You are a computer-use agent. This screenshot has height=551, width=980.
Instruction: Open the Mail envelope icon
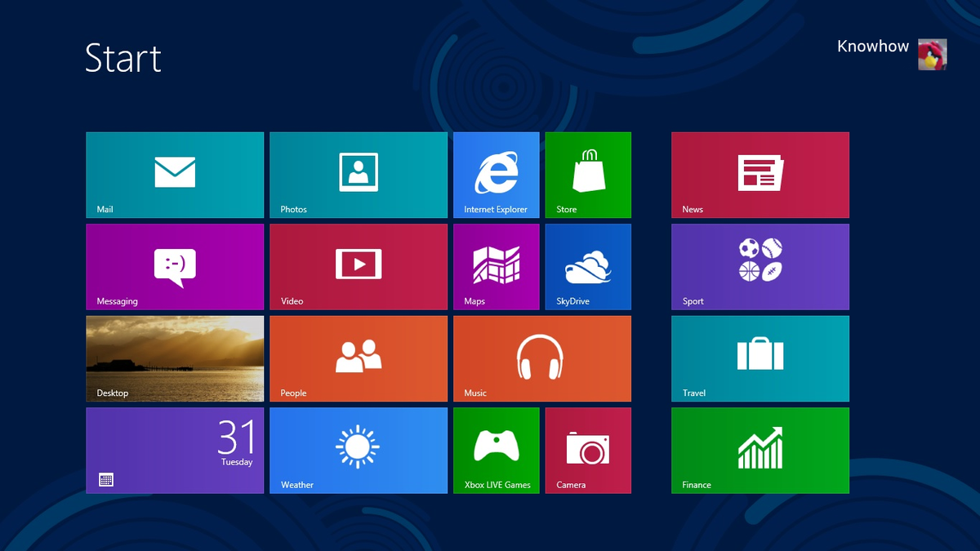pos(175,172)
